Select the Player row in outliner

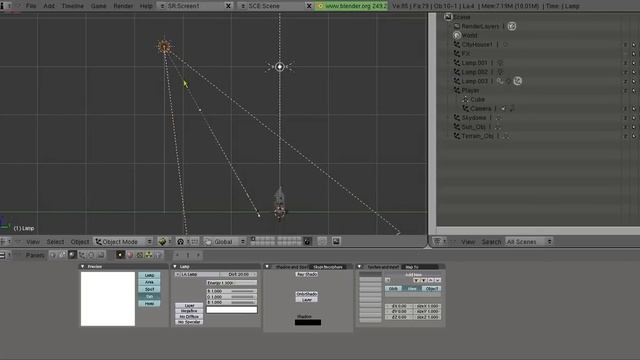coord(471,90)
